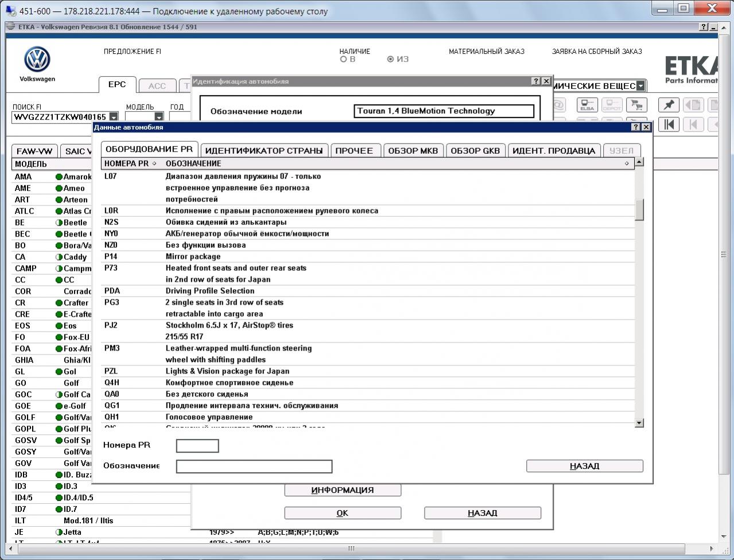Click НАЗАД in Идентификация автомобиля window
This screenshot has width=734, height=560.
483,513
